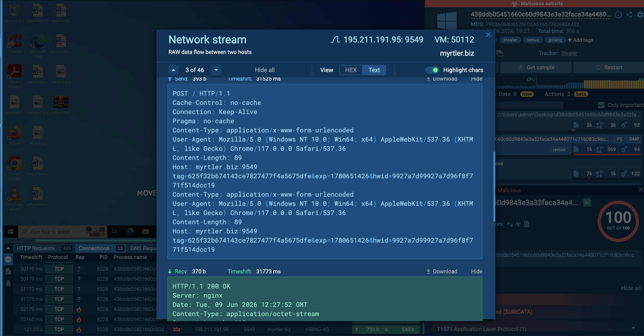
Task: Open the stream selector dropdown arrow
Action: coord(216,70)
